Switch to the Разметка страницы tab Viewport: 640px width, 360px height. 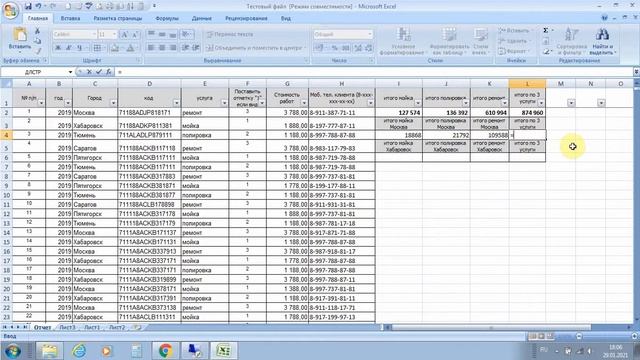click(x=118, y=18)
